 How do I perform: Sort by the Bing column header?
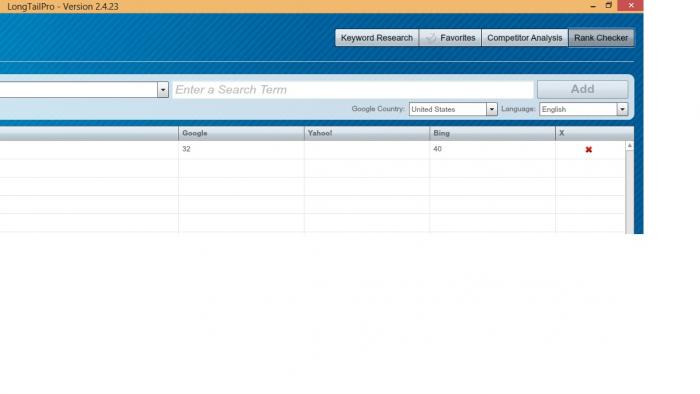(x=492, y=133)
